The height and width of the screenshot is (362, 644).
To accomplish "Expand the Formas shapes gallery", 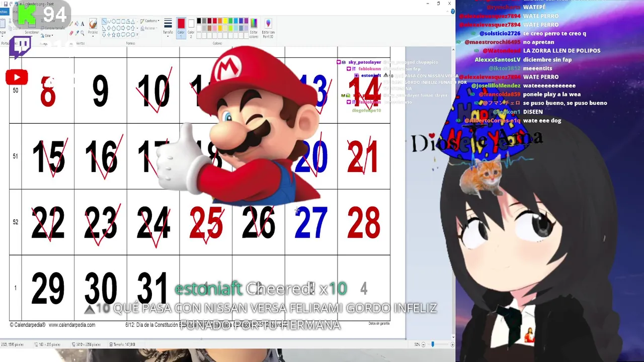I will [x=137, y=35].
